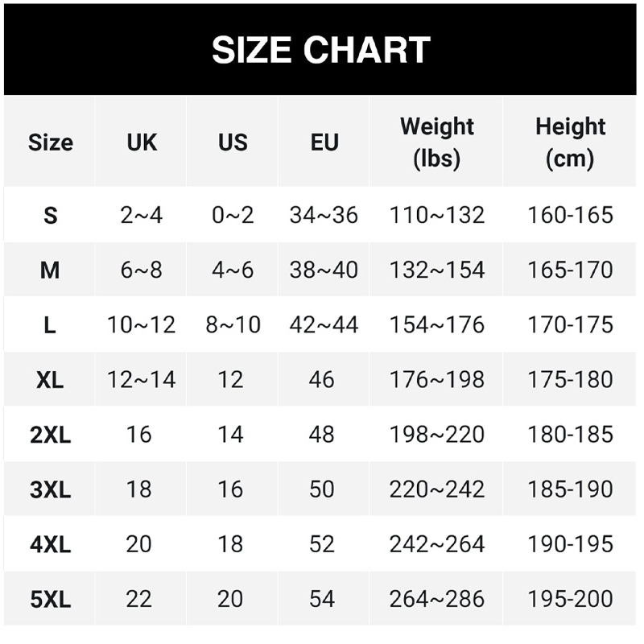Click the EU 42~44 cell
This screenshot has width=644, height=644.
tap(324, 324)
